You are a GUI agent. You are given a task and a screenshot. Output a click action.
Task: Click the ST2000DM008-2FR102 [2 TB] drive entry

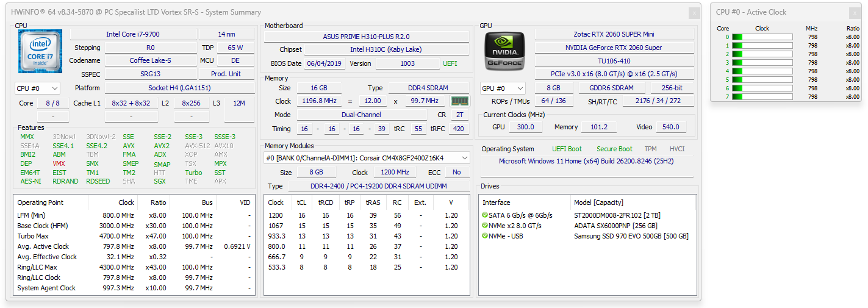pyautogui.click(x=617, y=215)
